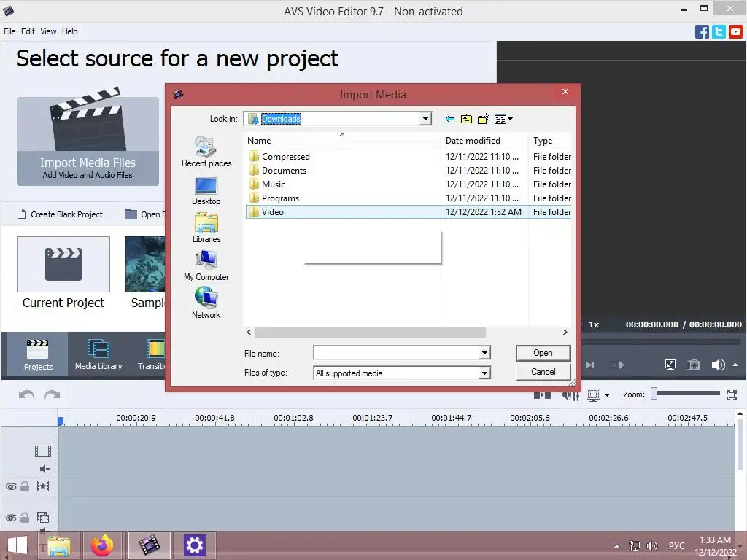Sort by the Date modified column header
The image size is (747, 560).
point(484,141)
